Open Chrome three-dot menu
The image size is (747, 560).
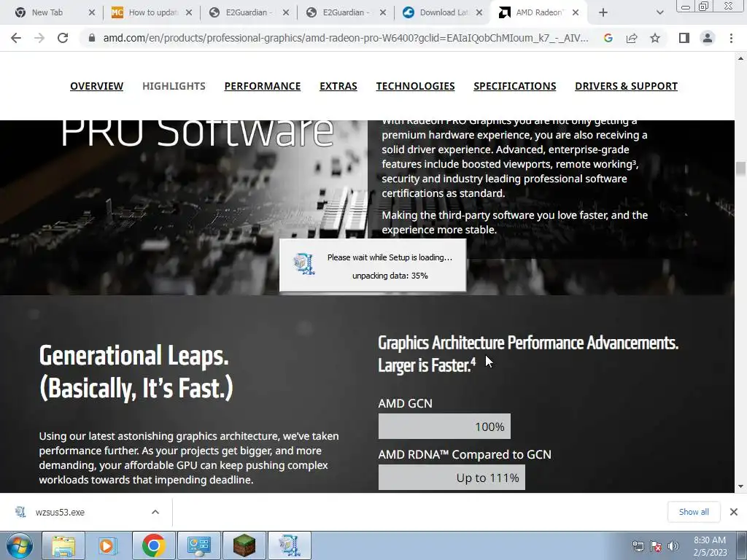731,38
